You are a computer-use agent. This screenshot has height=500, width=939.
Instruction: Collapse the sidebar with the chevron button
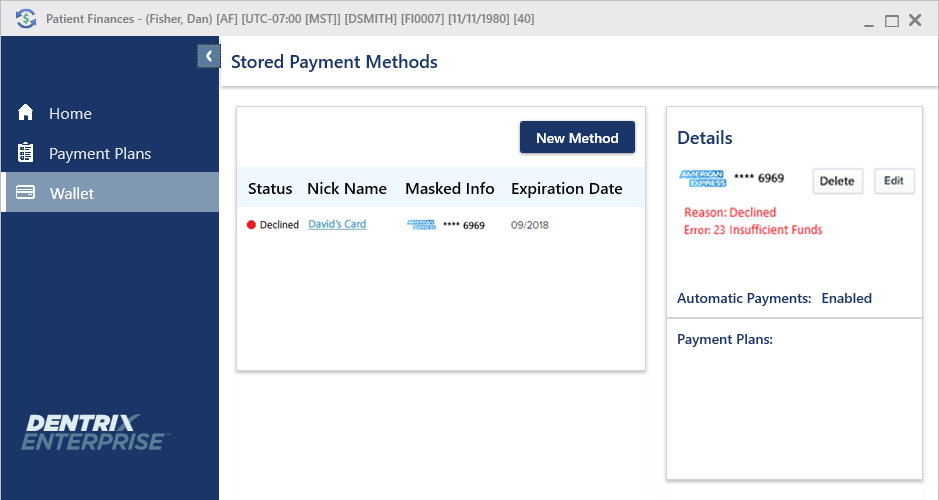click(208, 57)
